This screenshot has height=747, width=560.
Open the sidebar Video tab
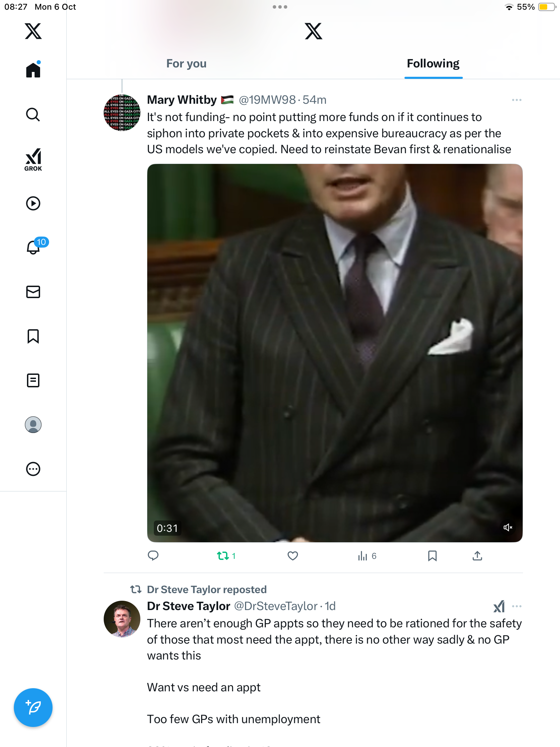tap(33, 203)
